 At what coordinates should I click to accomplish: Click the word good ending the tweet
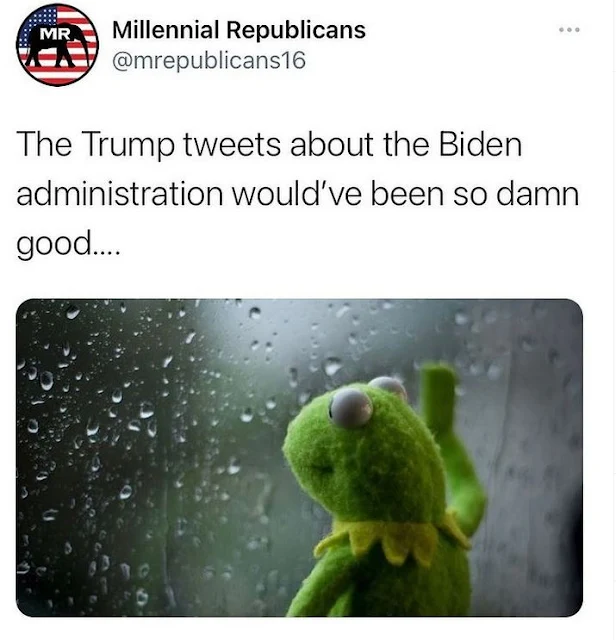54,244
